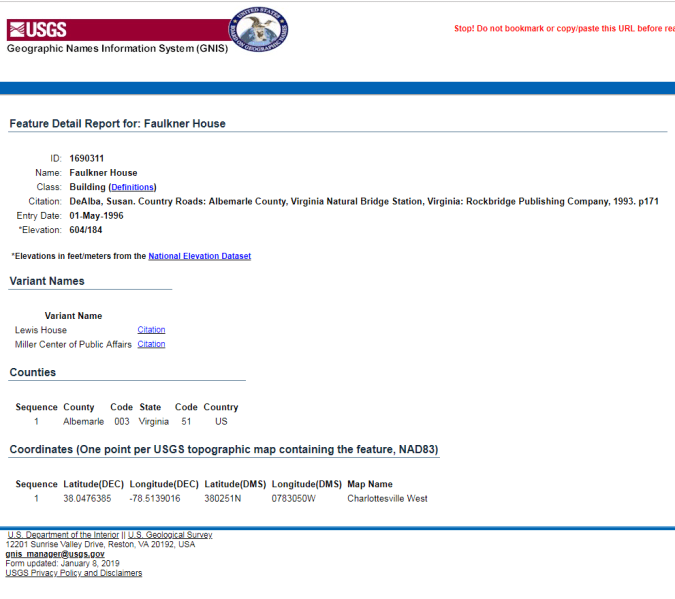Click the Geographic Names Information System title
Screen dimensions: 675x599
118,48
